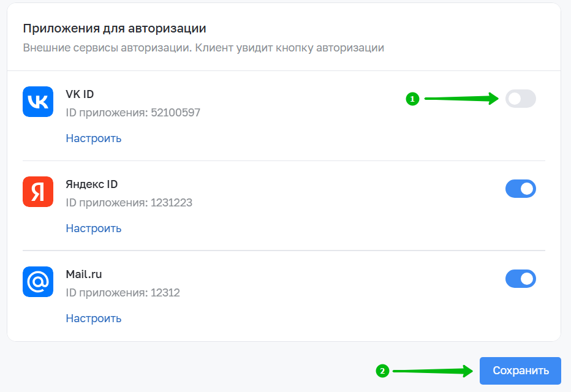Image resolution: width=571 pixels, height=392 pixels.
Task: Select the Mail.ru service name
Action: tap(84, 274)
